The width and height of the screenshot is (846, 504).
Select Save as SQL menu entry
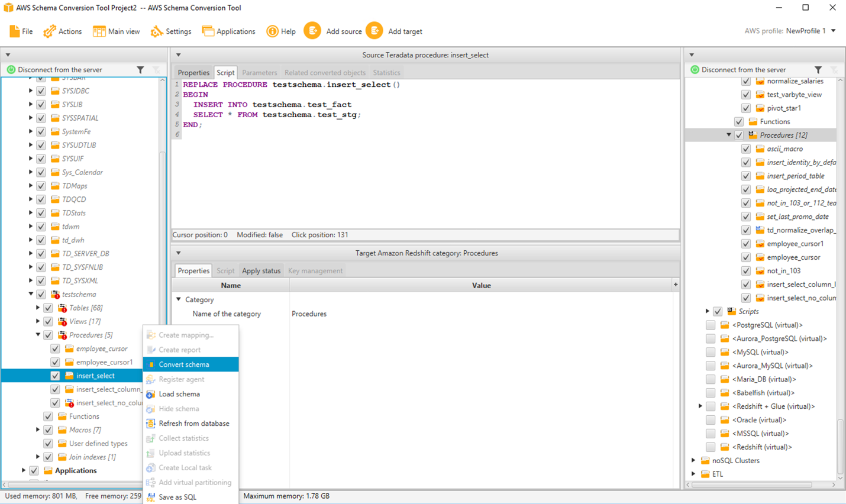point(177,497)
